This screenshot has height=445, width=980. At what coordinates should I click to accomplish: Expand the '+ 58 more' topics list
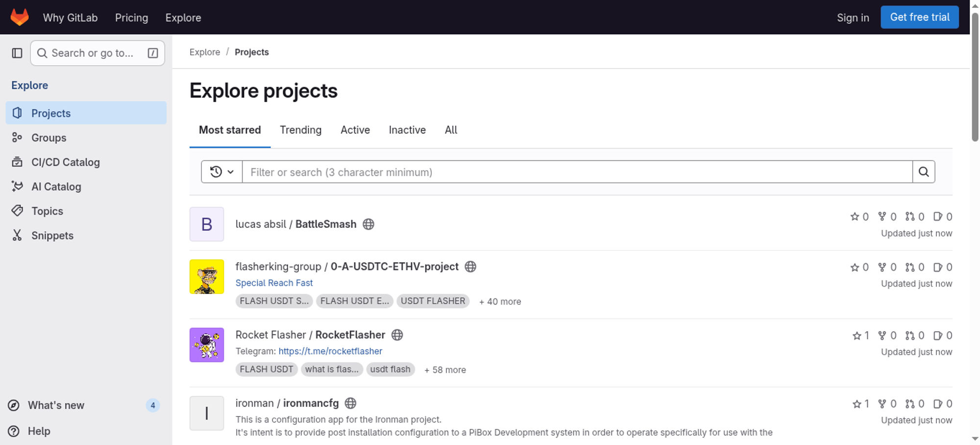[x=445, y=370]
